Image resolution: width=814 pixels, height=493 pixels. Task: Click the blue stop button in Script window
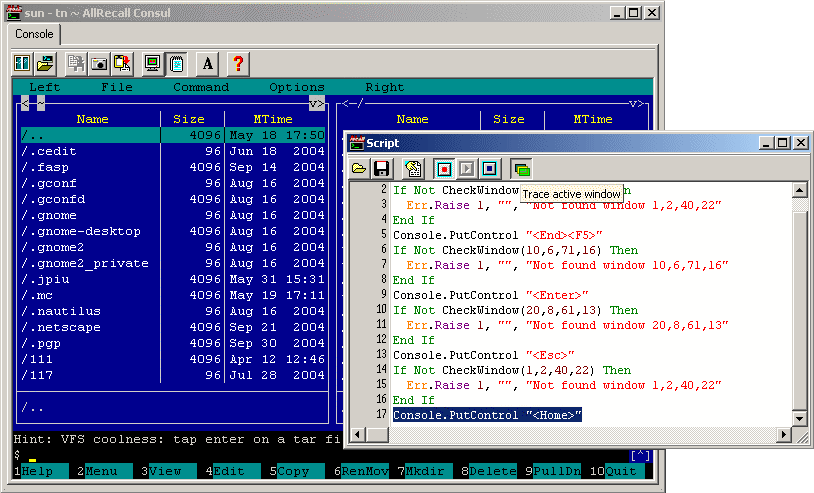[x=490, y=169]
